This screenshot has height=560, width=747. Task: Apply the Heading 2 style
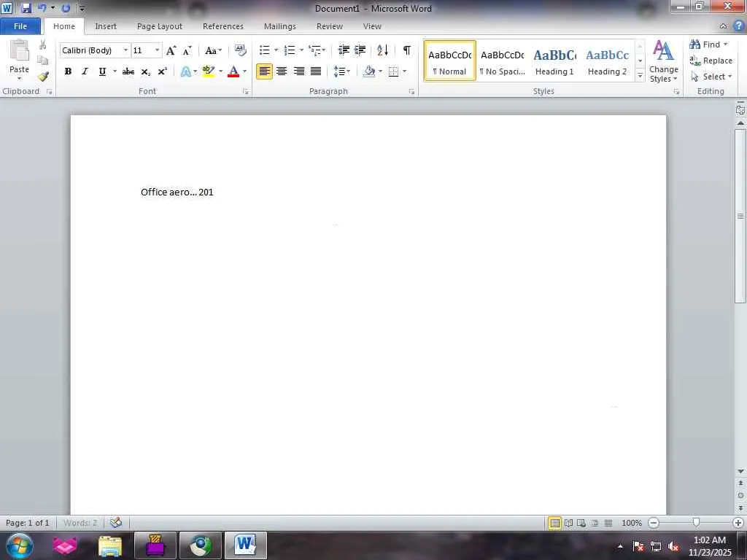607,61
